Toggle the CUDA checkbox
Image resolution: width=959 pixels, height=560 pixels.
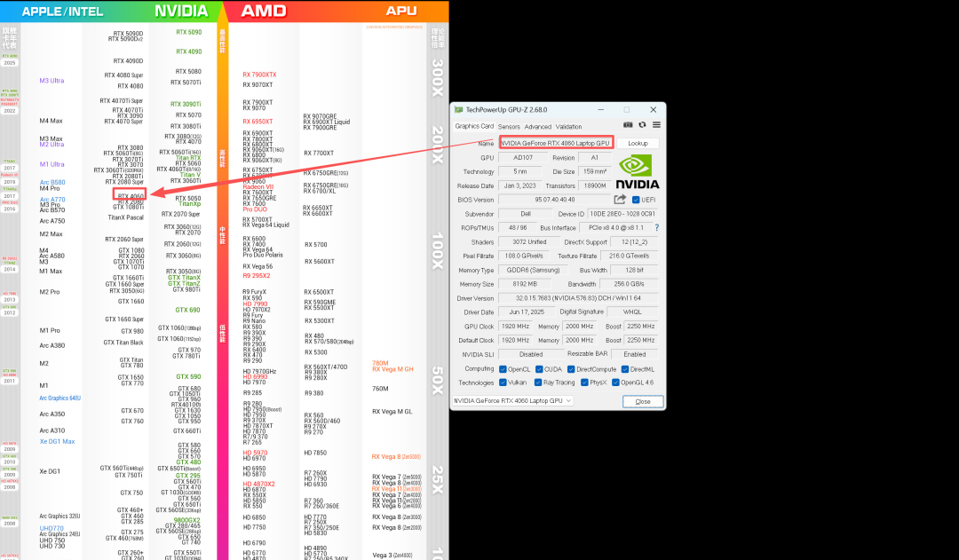539,369
